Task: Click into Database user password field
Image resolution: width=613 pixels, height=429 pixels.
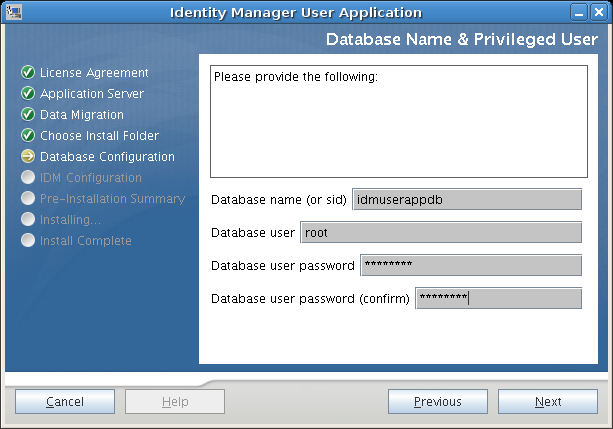Action: 470,265
